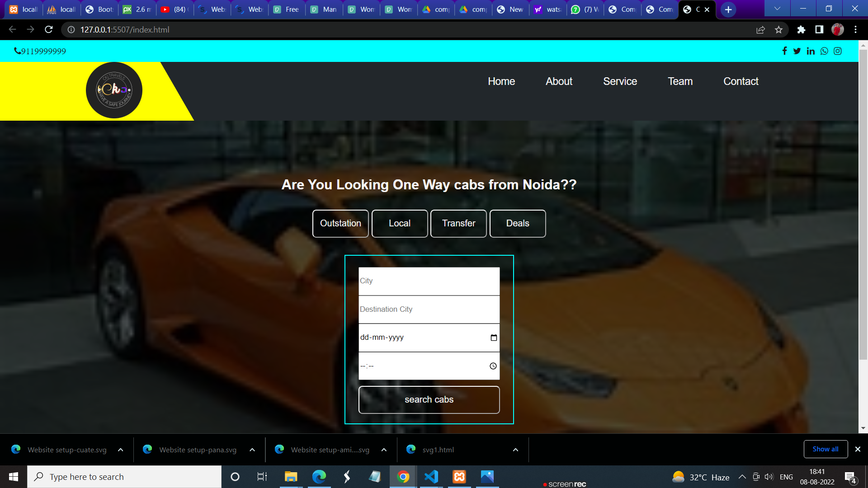Screen dimensions: 868x488
Task: Click the CKJ Travels round logo
Action: coord(114,90)
